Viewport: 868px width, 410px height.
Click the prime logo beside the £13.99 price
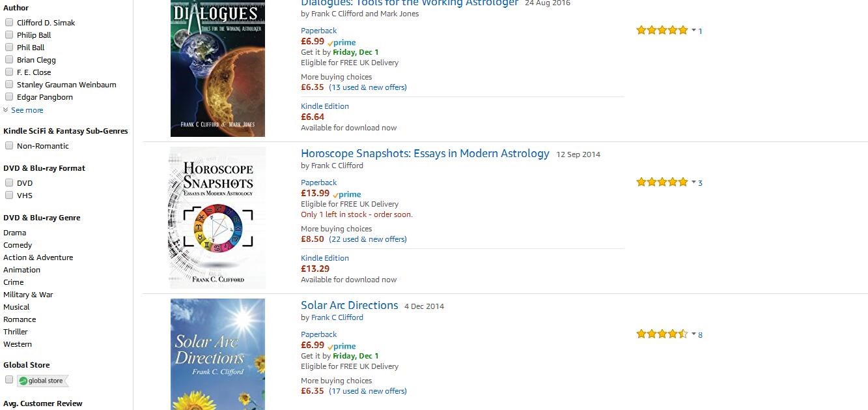[x=347, y=194]
